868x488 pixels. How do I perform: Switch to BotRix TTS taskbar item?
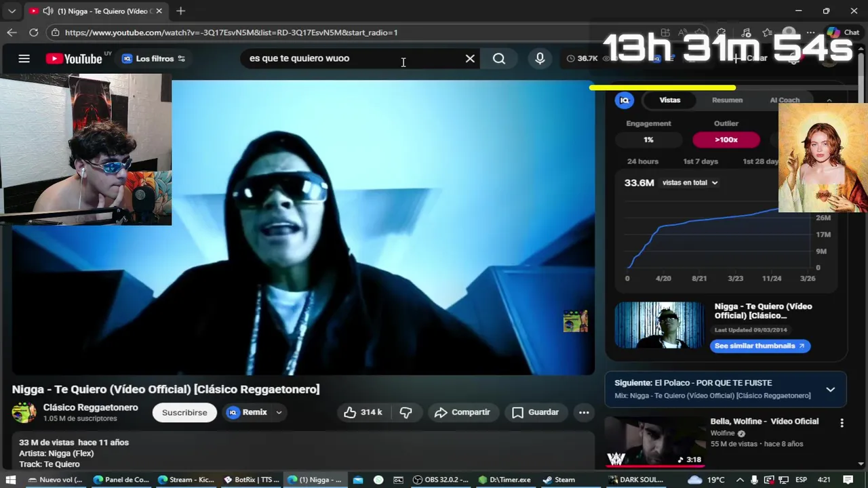coord(251,480)
